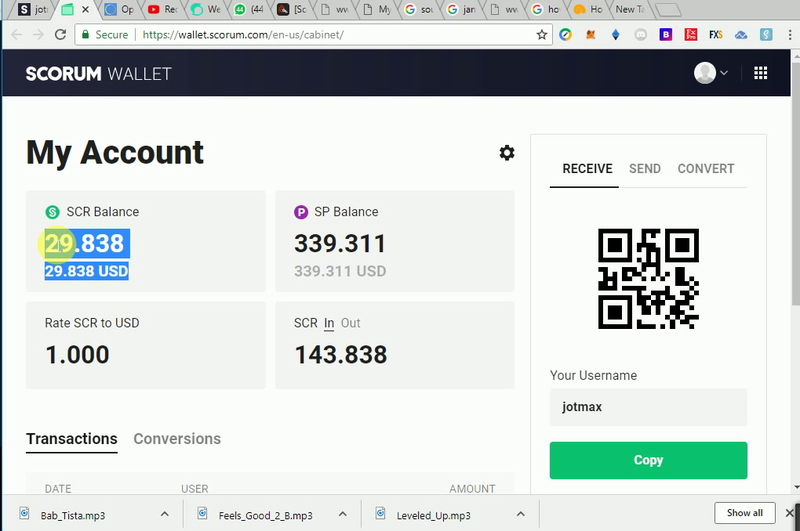Click Show all downloads button

744,513
